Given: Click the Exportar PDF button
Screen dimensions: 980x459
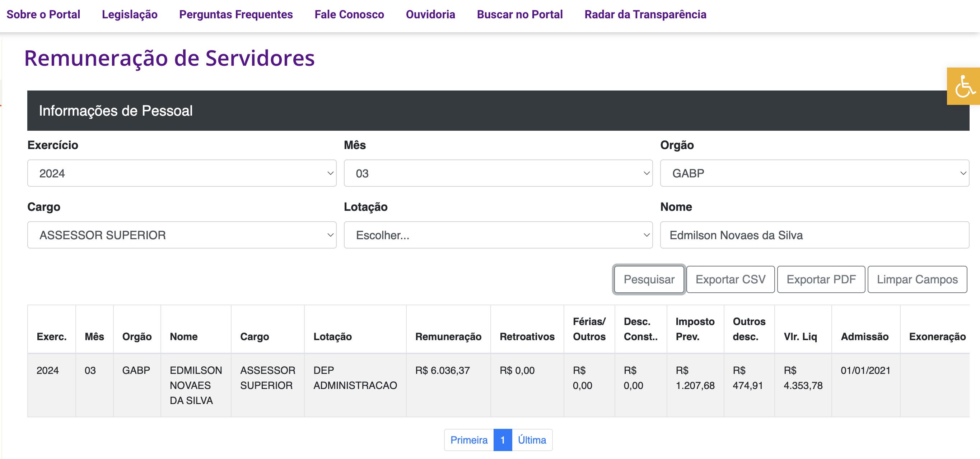Looking at the screenshot, I should pos(821,279).
